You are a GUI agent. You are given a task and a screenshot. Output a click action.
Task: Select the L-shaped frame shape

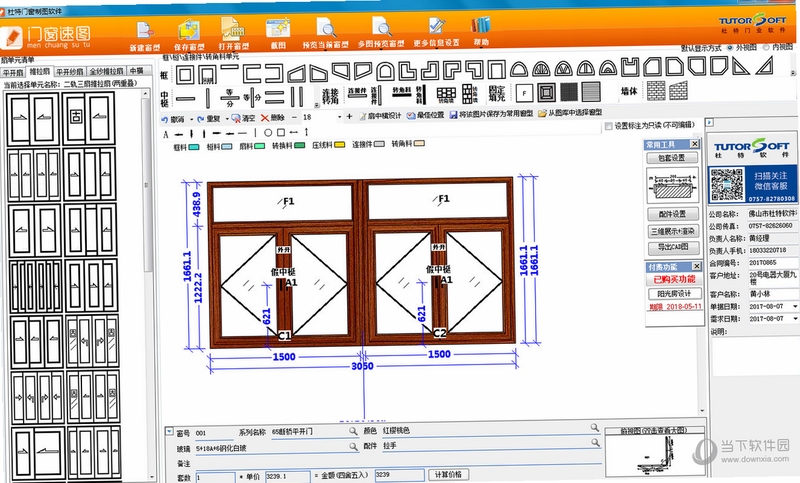click(408, 70)
